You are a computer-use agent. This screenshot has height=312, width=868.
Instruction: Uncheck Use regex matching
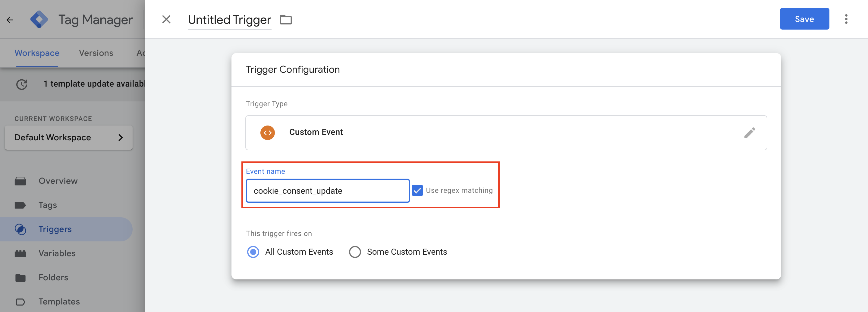click(x=417, y=190)
